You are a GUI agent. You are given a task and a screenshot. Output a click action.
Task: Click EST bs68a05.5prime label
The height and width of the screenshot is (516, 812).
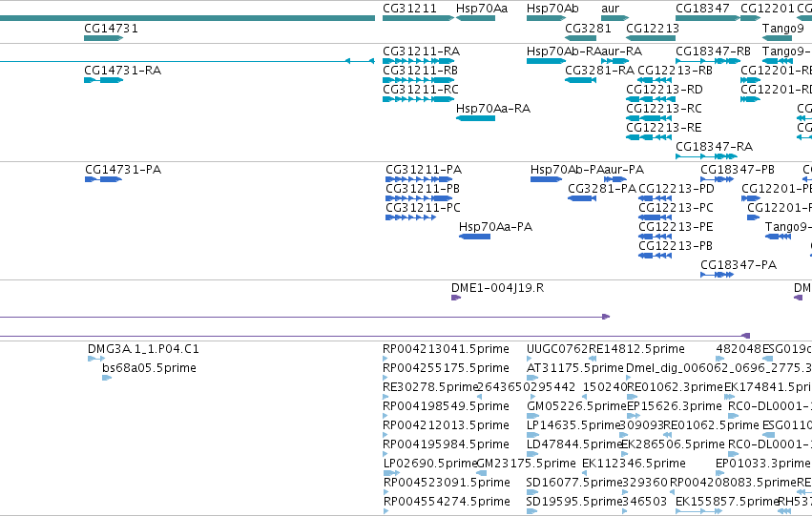click(149, 368)
